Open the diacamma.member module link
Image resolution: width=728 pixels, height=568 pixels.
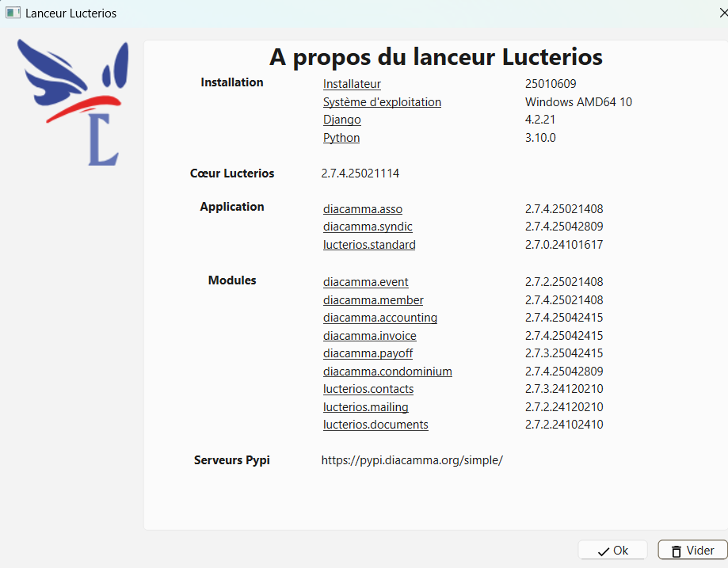click(x=373, y=300)
